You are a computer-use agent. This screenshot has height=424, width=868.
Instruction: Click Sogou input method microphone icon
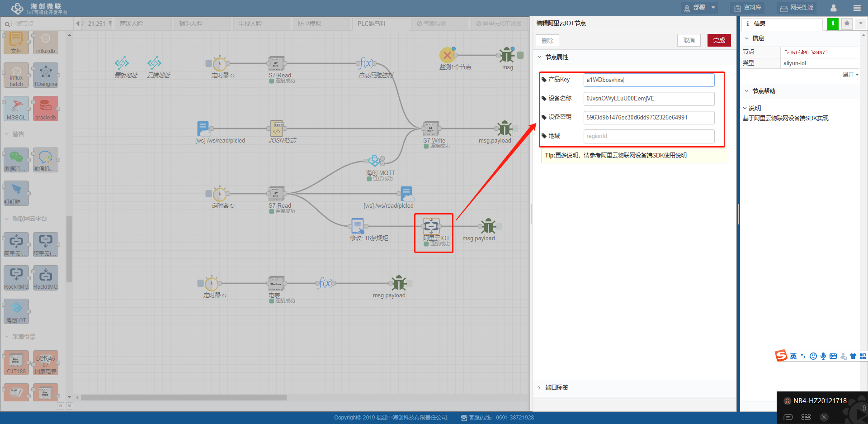coord(823,356)
